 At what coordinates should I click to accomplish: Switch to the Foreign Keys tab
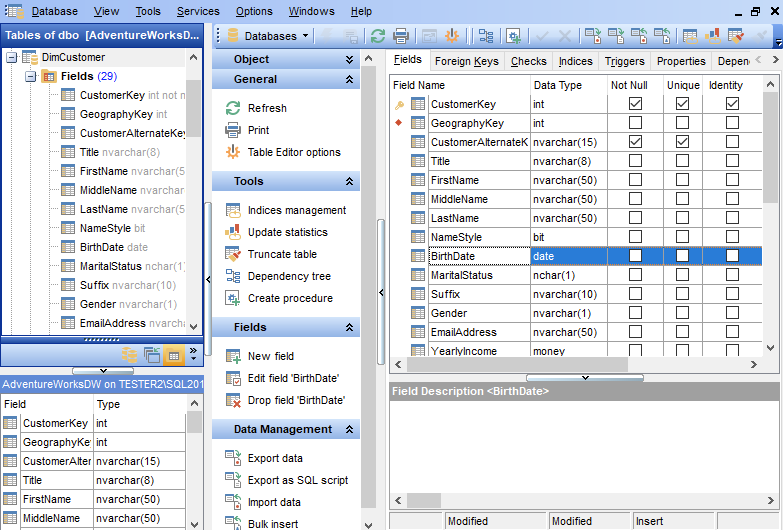point(466,61)
